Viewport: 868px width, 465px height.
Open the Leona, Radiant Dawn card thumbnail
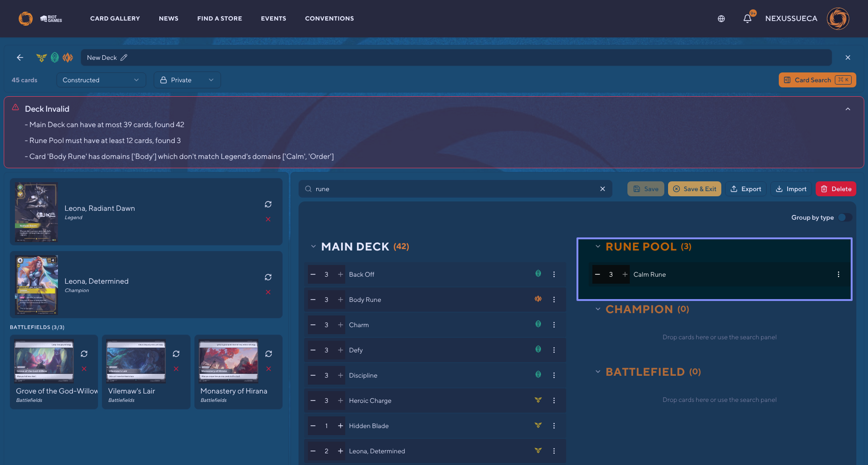[x=36, y=212]
